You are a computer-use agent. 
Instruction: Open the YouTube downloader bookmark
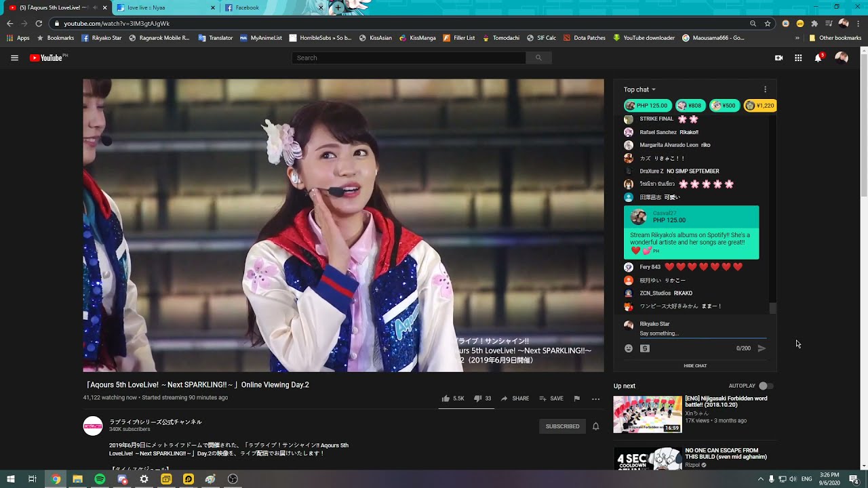[644, 38]
